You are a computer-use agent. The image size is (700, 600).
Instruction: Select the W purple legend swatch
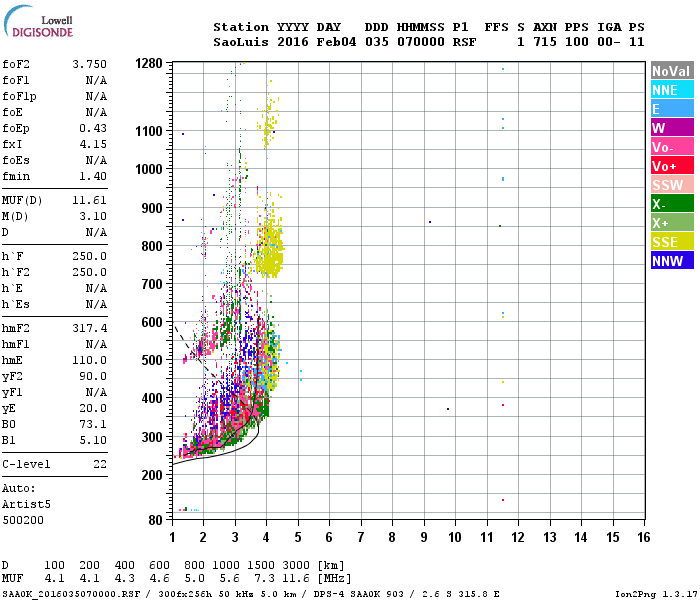pos(672,128)
